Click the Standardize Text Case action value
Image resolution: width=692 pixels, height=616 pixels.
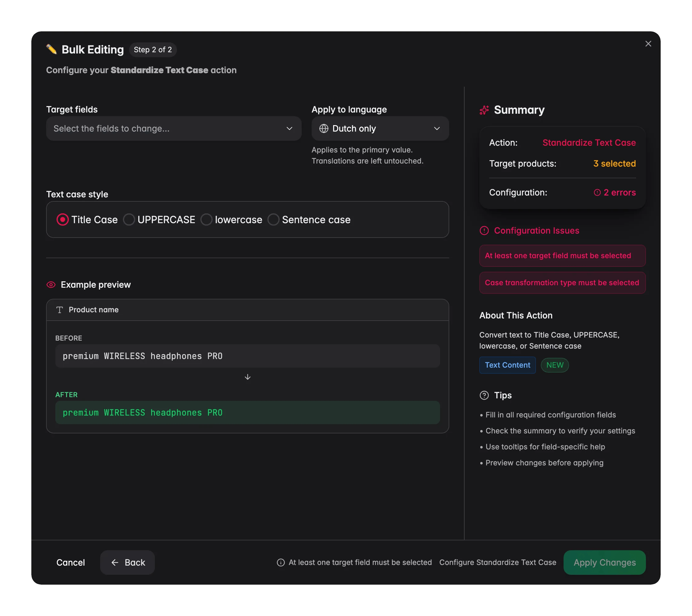point(589,143)
